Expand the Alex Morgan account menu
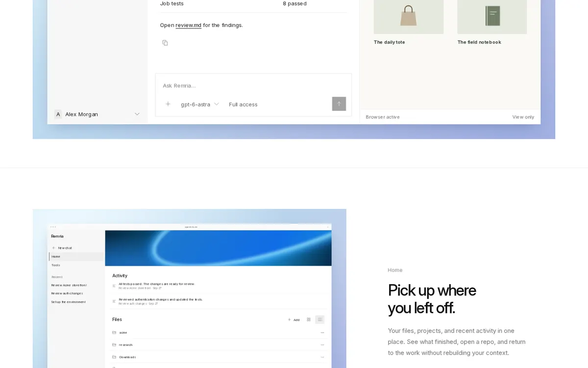Screen dimensions: 588x368 [137, 114]
